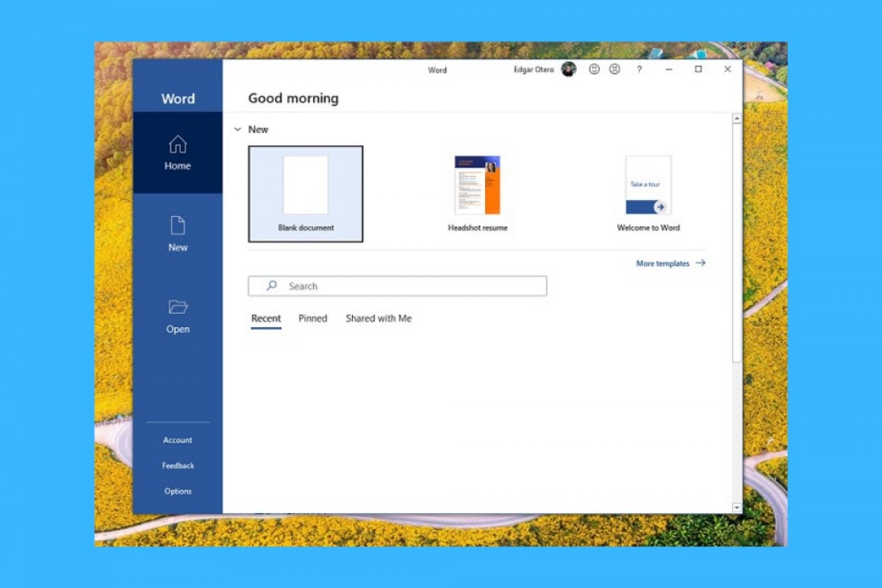This screenshot has height=588, width=882.
Task: Open Word Options
Action: (x=178, y=492)
